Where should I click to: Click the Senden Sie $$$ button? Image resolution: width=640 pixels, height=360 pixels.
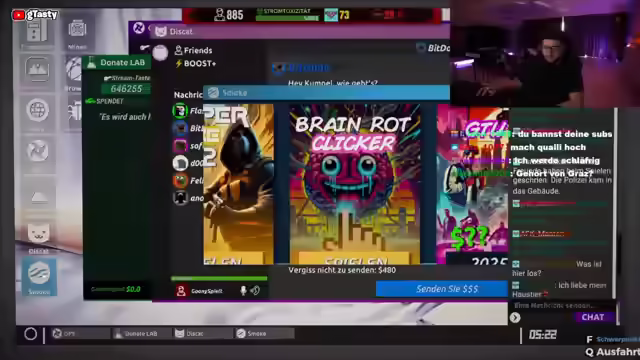click(442, 289)
